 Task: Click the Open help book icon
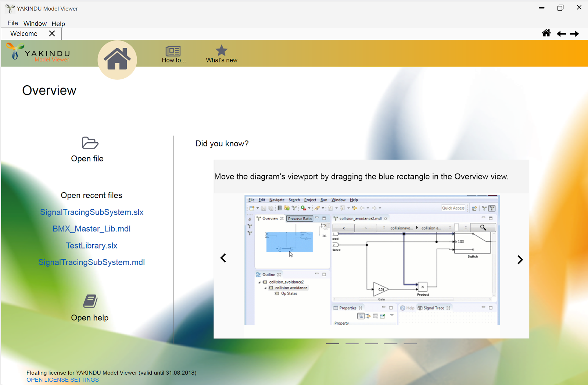(90, 301)
